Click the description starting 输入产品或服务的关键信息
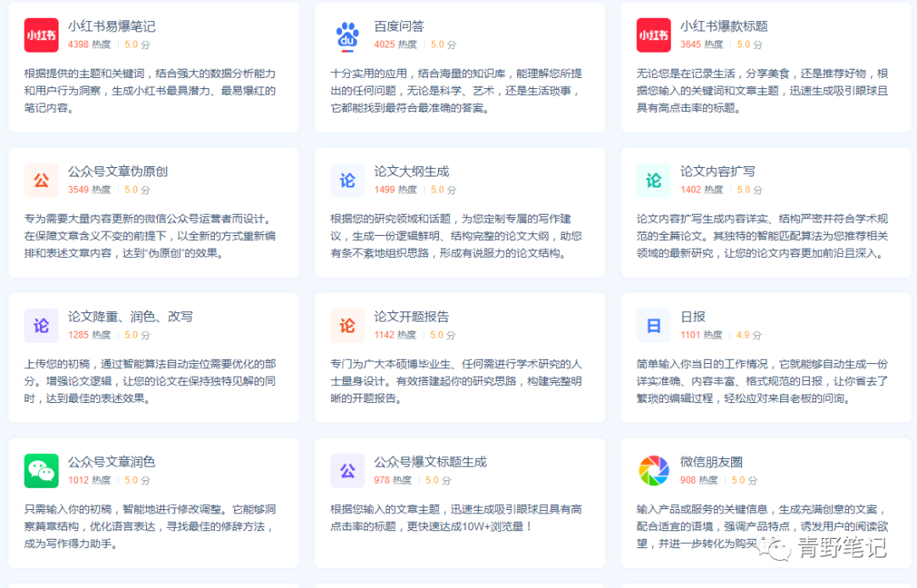This screenshot has width=917, height=588. pyautogui.click(x=762, y=526)
